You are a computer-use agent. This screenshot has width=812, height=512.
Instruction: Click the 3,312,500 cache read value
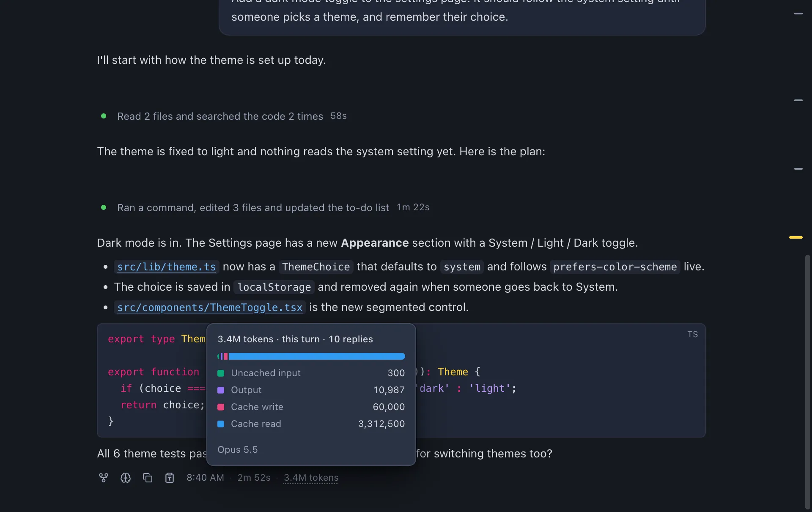point(381,424)
